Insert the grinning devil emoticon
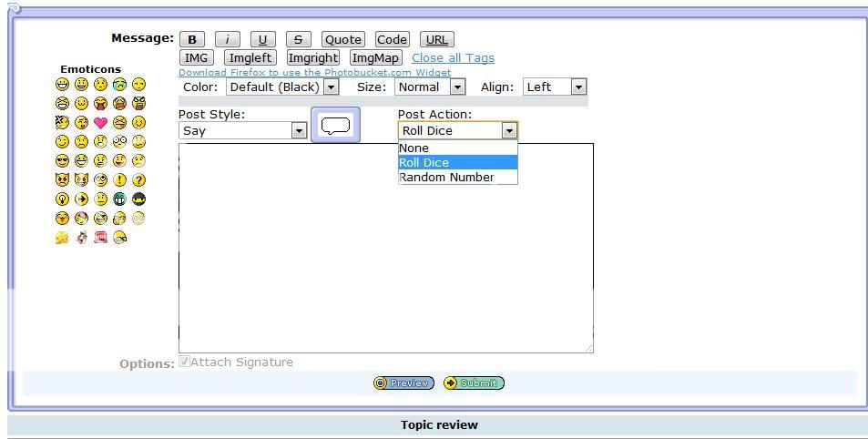The width and height of the screenshot is (868, 439). [x=81, y=180]
